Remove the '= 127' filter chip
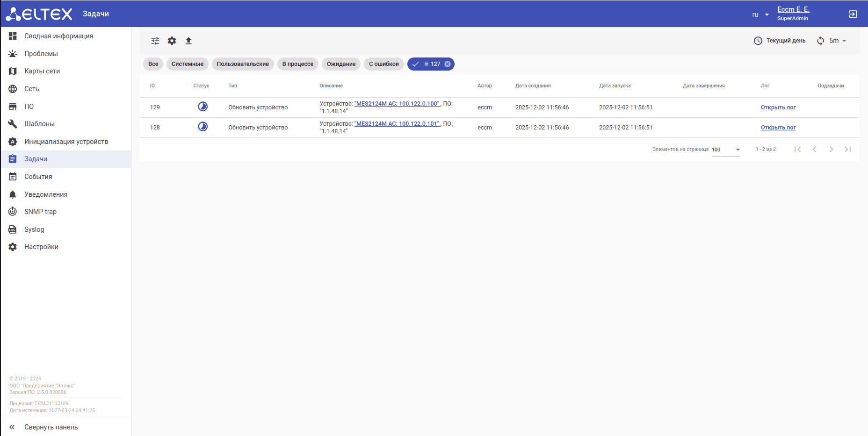 point(448,64)
